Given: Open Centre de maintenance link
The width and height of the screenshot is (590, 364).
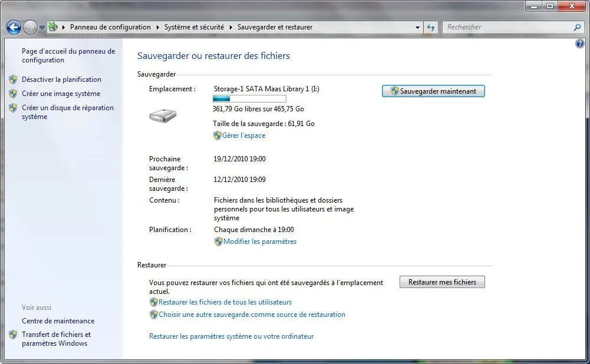Looking at the screenshot, I should [58, 321].
